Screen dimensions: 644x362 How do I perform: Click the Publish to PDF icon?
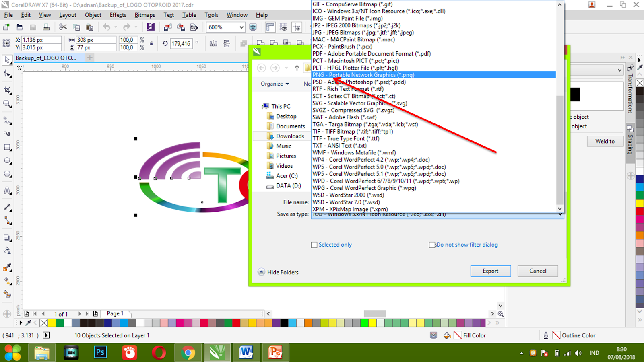[194, 27]
